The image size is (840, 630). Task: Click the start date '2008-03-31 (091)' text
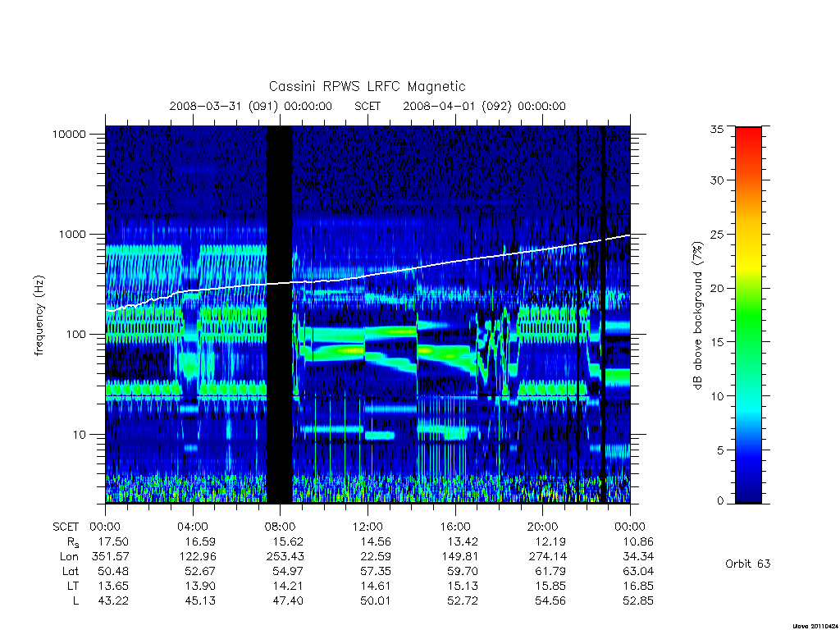(224, 106)
